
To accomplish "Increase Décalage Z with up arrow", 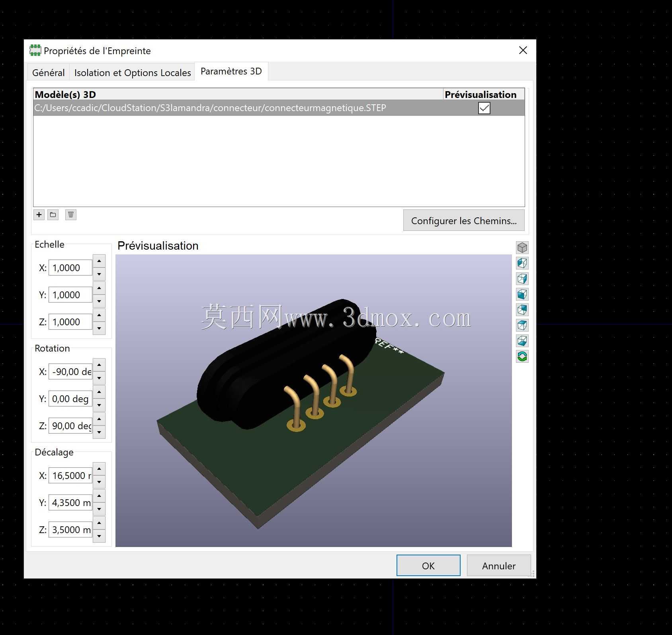I will tap(99, 523).
